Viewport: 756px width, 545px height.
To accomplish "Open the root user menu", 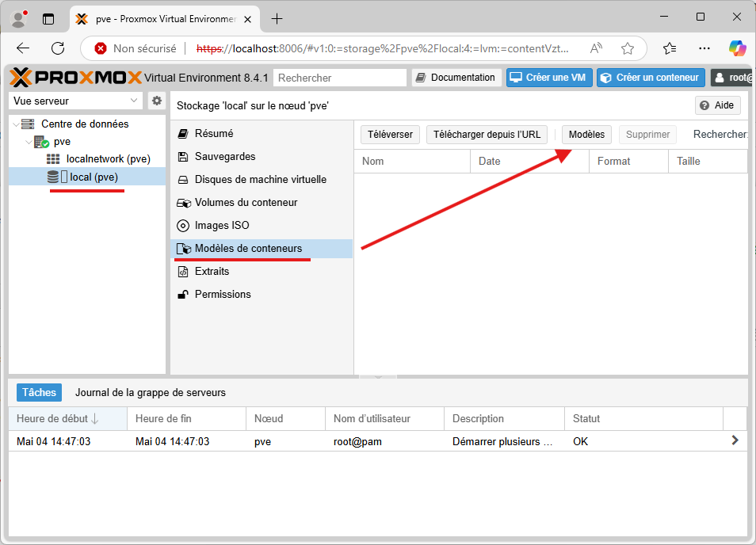I will (x=733, y=78).
